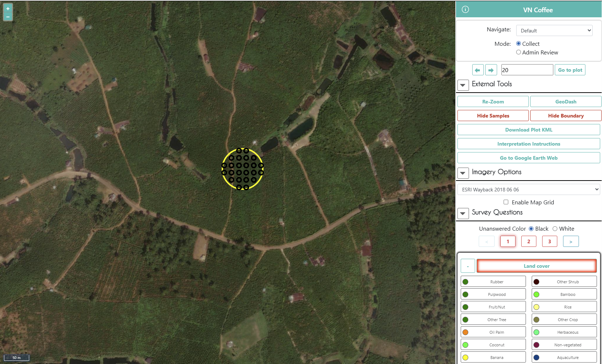Switch to survey question 3
The image size is (602, 364).
[549, 241]
